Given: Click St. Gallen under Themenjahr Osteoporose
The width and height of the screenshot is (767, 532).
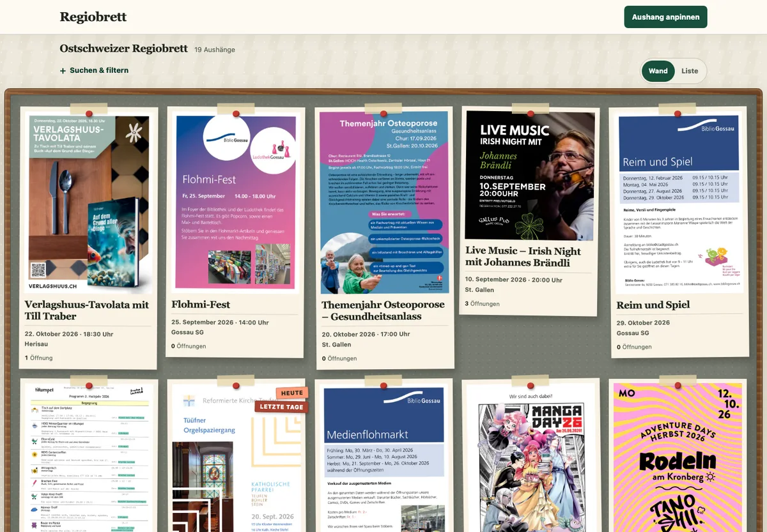Looking at the screenshot, I should coord(336,345).
